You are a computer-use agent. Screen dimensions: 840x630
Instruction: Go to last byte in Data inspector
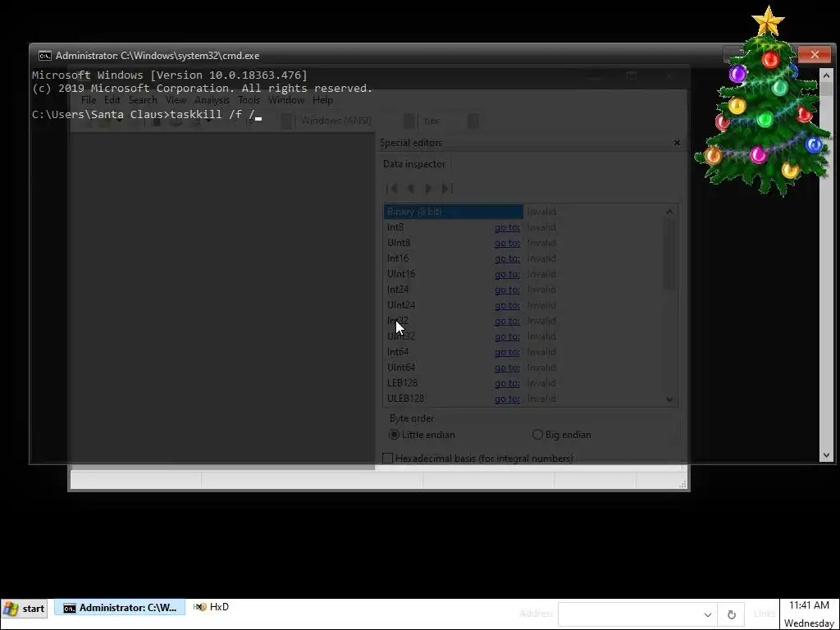click(447, 189)
